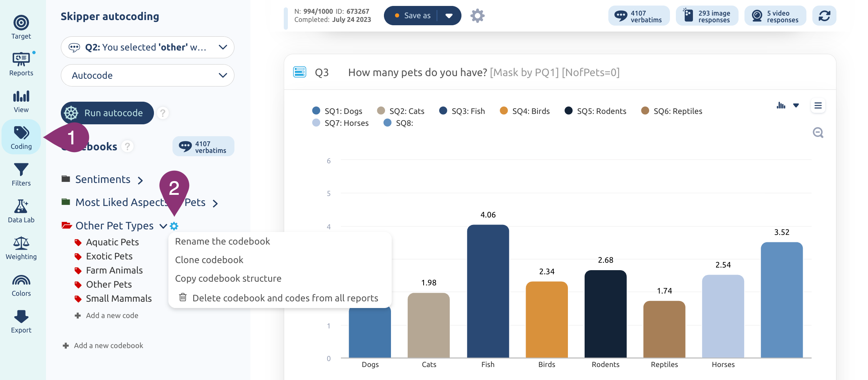
Task: Click the Coding sidebar icon
Action: pos(21,137)
